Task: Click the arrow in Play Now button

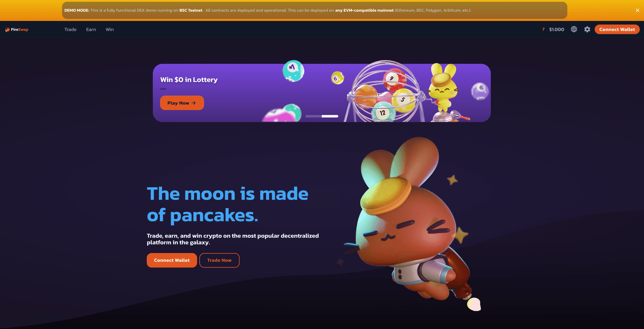Action: coord(194,103)
